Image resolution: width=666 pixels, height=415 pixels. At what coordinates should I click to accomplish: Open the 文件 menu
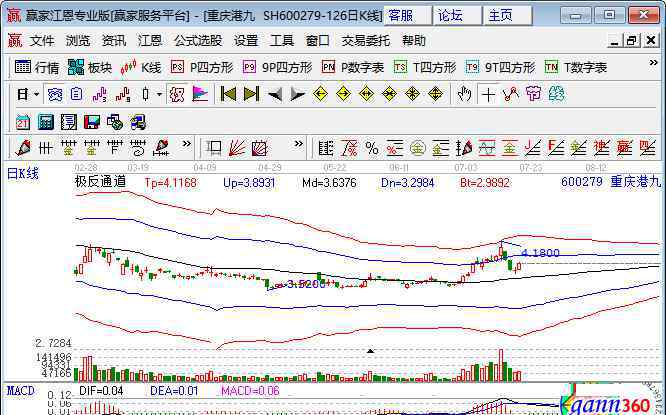pos(42,41)
